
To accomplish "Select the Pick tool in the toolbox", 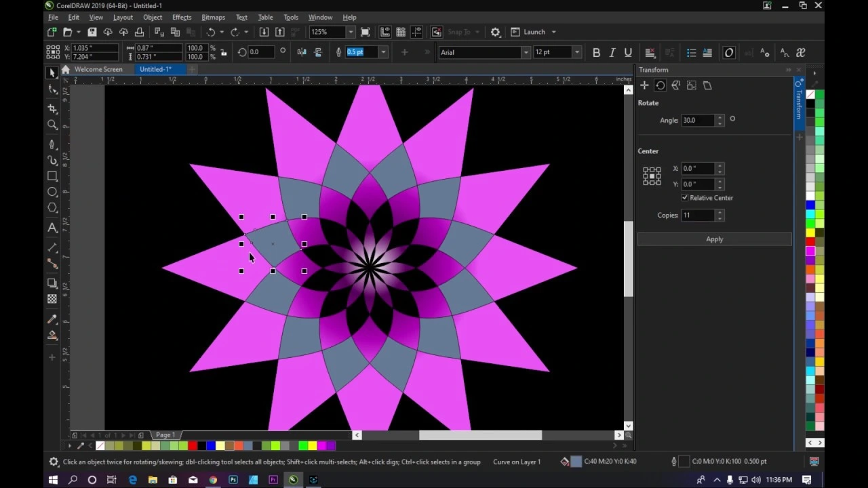I will pos(52,73).
